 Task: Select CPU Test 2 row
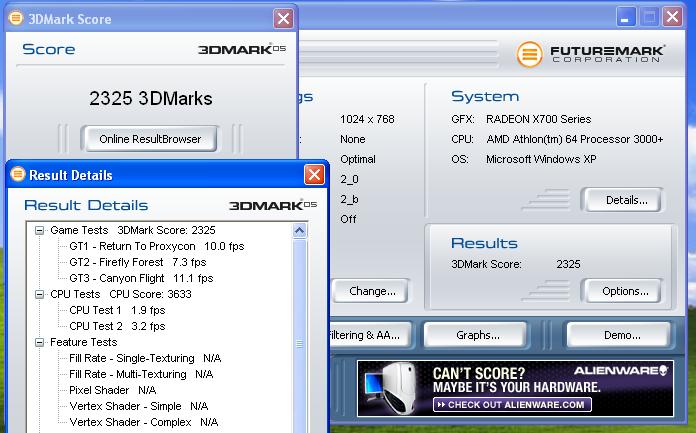pos(117,326)
